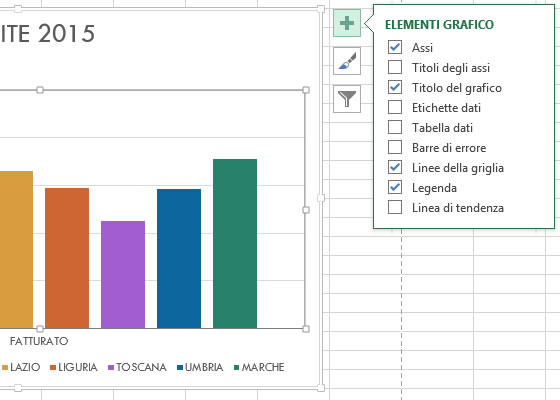
Task: Select the FATTURATO axis label
Action: (39, 341)
